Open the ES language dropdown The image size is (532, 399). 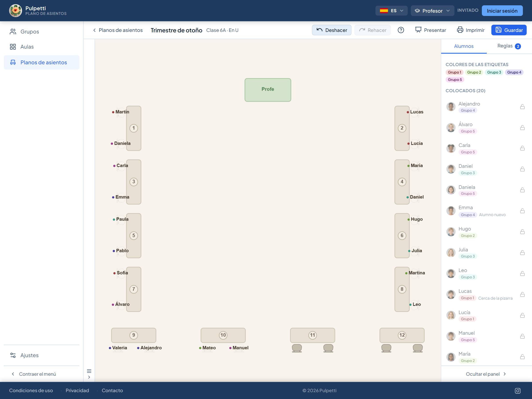pyautogui.click(x=391, y=11)
